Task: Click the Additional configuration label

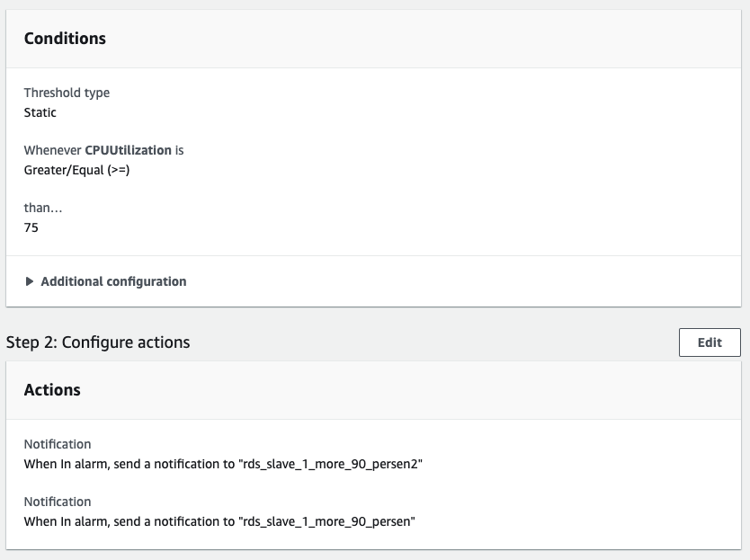Action: click(113, 281)
